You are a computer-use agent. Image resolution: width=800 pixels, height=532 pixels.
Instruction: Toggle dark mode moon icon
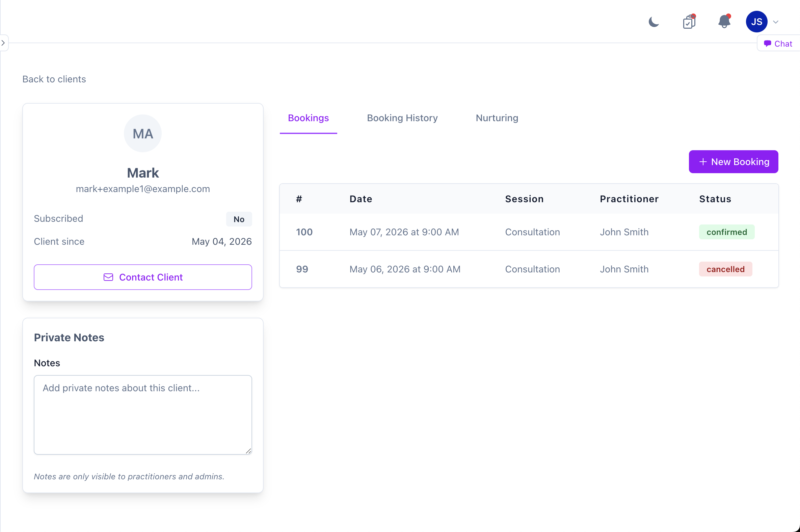(654, 22)
